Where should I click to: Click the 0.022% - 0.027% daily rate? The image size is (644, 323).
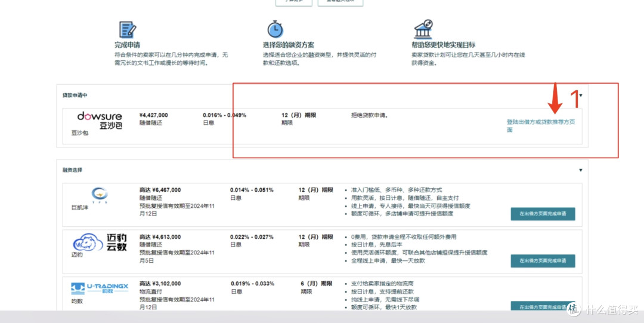click(x=252, y=237)
